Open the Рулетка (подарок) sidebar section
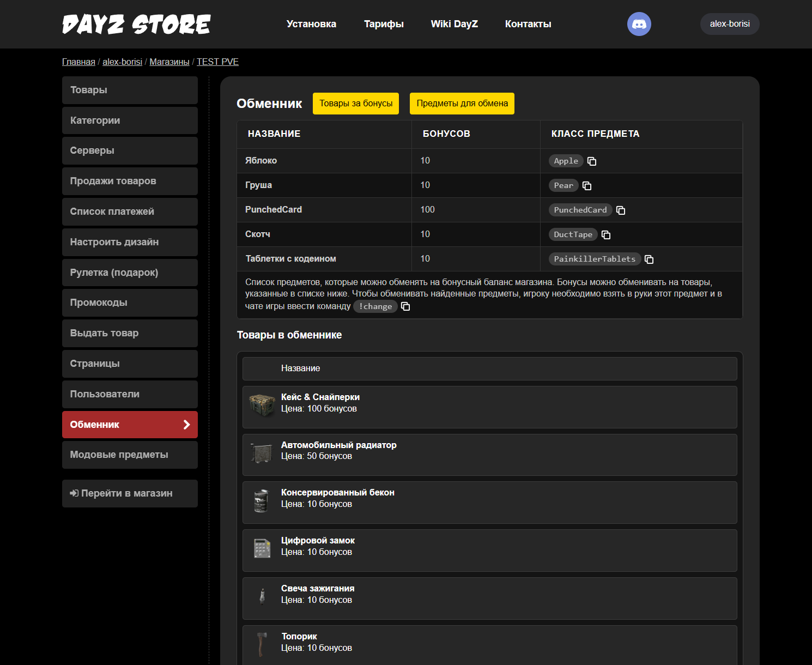This screenshot has width=812, height=665. [x=130, y=273]
